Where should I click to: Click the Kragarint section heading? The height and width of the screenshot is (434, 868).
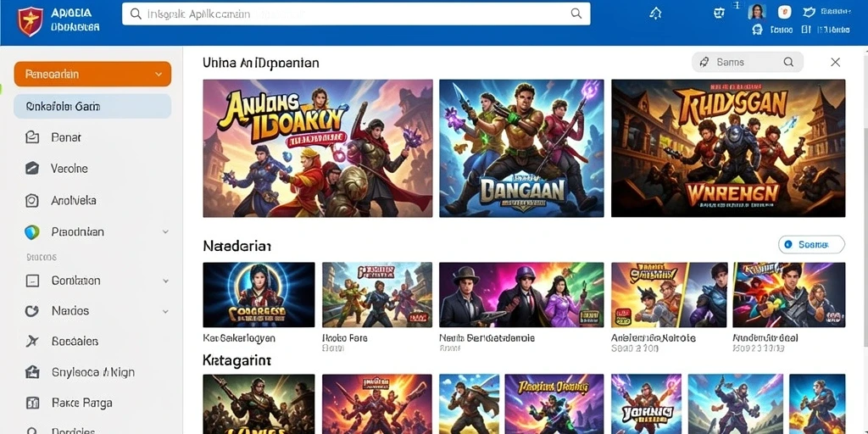click(237, 361)
